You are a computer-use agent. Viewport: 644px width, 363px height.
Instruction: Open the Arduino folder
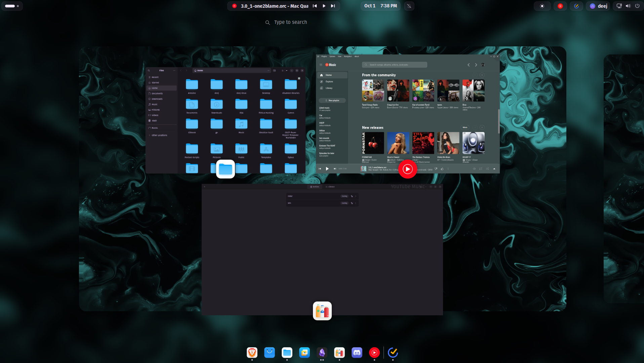click(192, 86)
